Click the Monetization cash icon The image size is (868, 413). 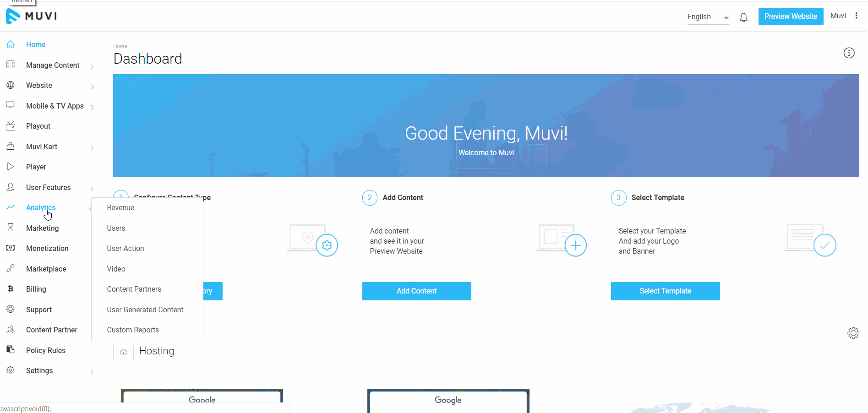point(11,248)
